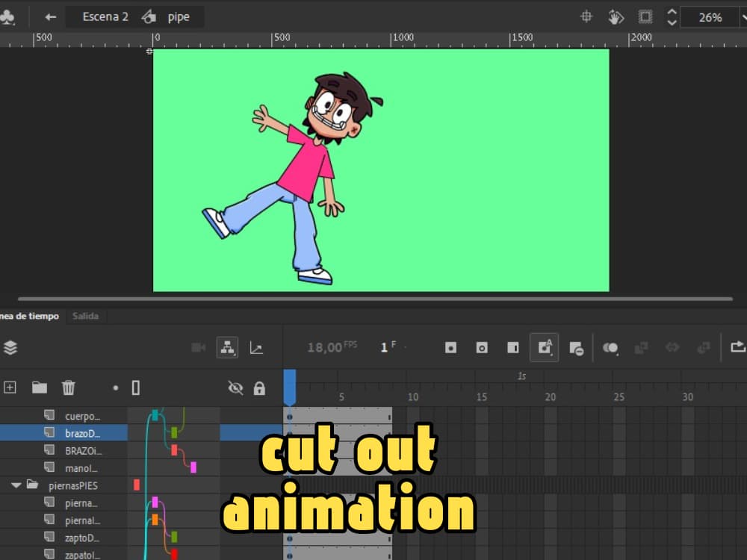The width and height of the screenshot is (747, 560).
Task: Collapse the piernasPIES folder arrow
Action: [16, 485]
